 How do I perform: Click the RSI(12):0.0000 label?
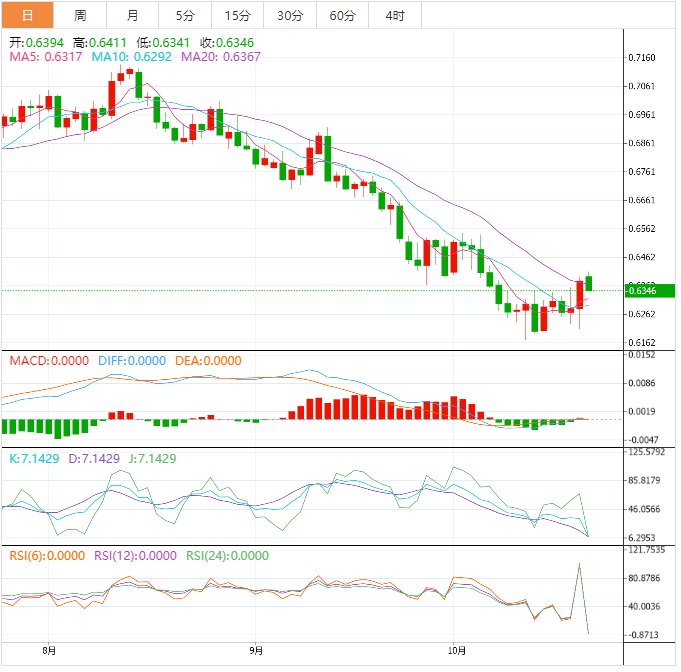tap(136, 556)
